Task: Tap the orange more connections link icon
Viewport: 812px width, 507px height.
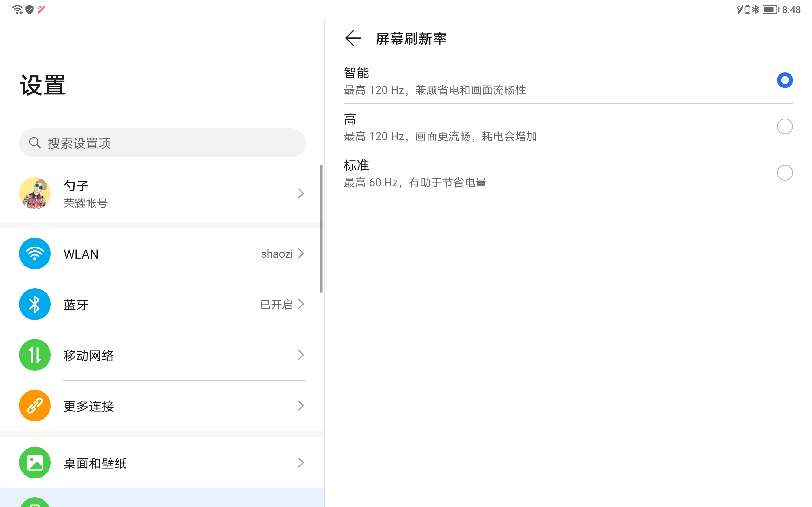Action: click(x=35, y=405)
